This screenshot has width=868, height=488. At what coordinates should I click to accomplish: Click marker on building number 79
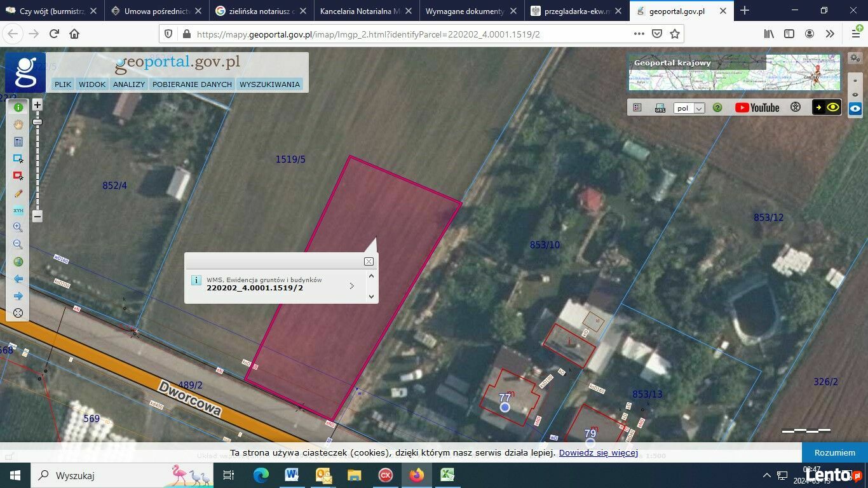(x=590, y=442)
